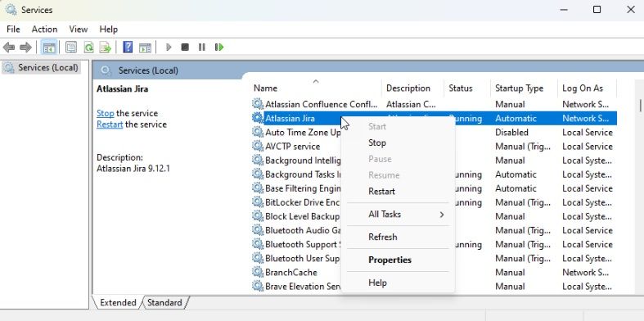
Task: Click the Restart Service green icon
Action: 219,47
